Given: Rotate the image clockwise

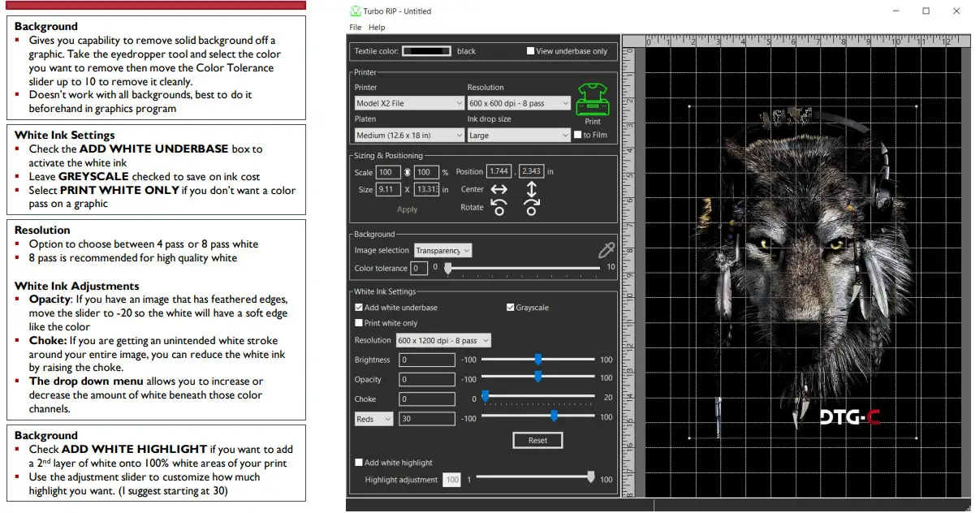Looking at the screenshot, I should coord(532,208).
